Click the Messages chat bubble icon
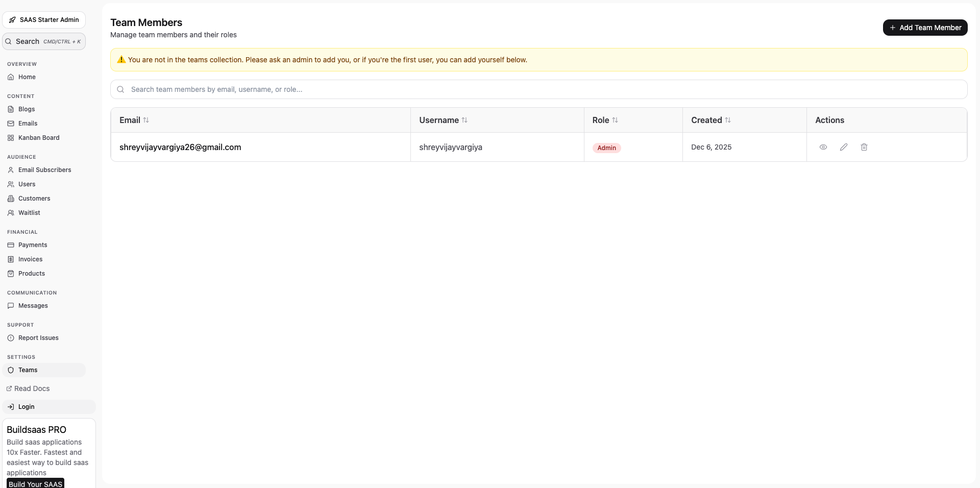This screenshot has width=980, height=488. click(x=11, y=306)
